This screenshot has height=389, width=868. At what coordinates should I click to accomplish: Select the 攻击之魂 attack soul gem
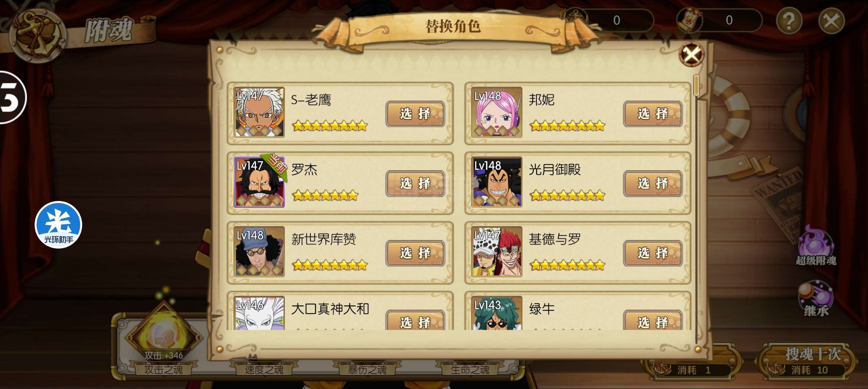[164, 337]
